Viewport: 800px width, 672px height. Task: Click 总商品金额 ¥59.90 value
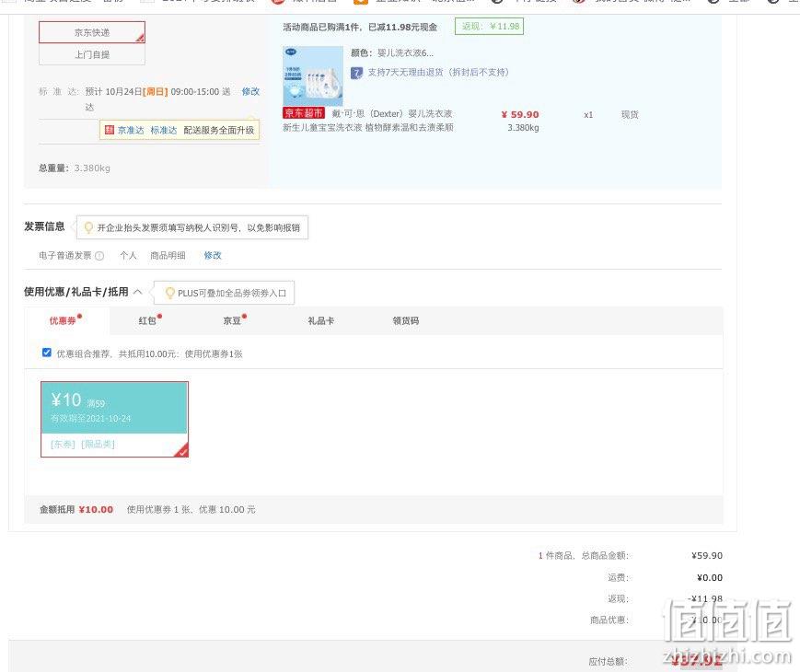[x=707, y=555]
